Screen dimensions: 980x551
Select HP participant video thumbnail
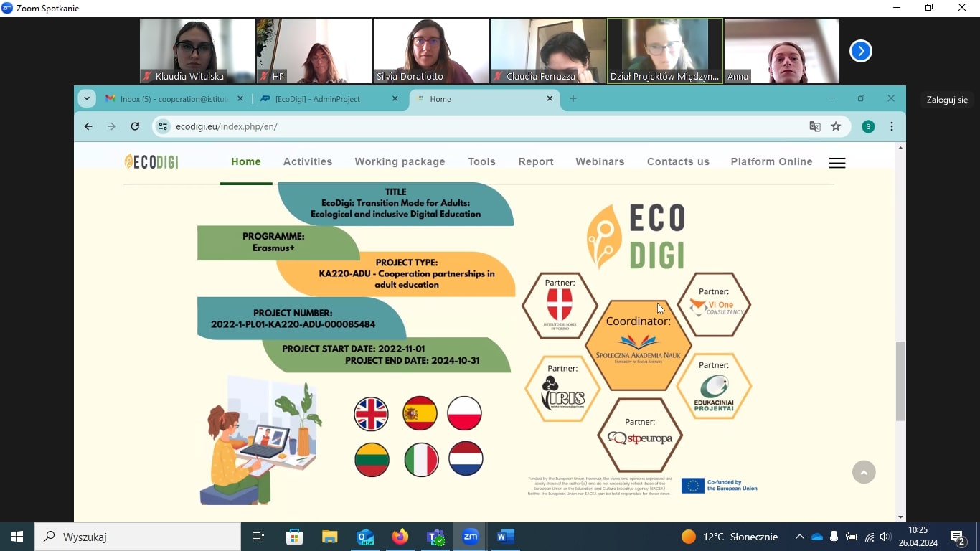pyautogui.click(x=314, y=51)
